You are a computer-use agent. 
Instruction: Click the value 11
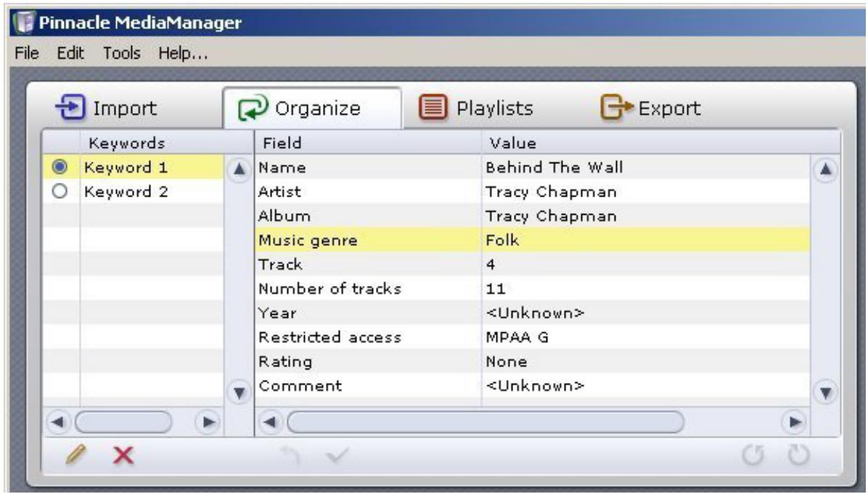[x=496, y=289]
